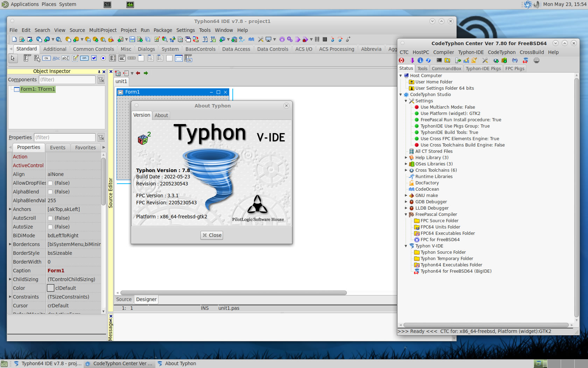Click folder search icon in CodeTyphon Center
Image resolution: width=588 pixels, height=368 pixels.
point(447,60)
